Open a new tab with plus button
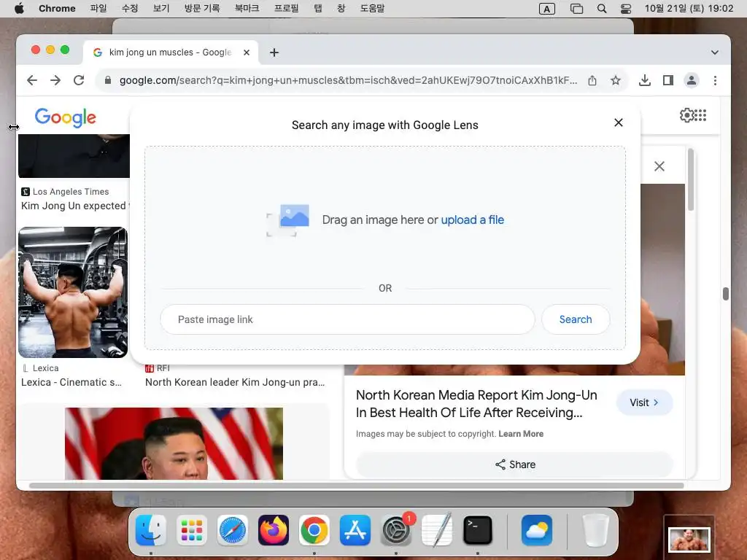747x560 pixels. [x=274, y=52]
